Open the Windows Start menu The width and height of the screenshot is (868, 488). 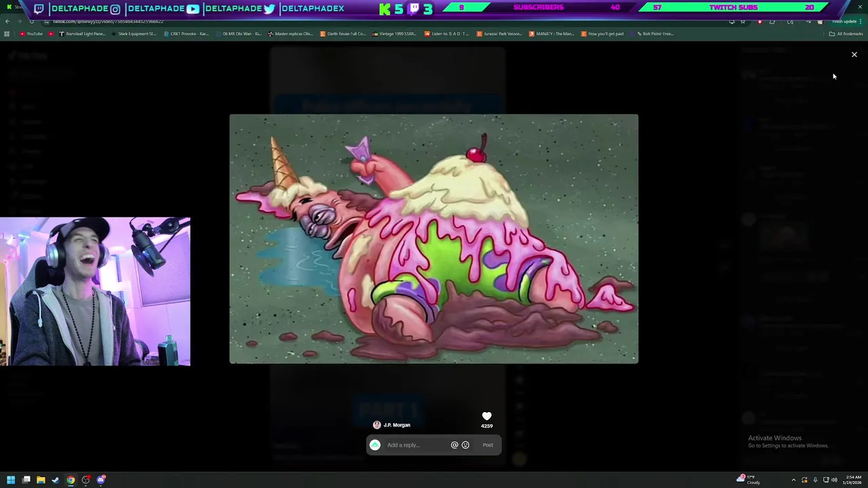11,480
